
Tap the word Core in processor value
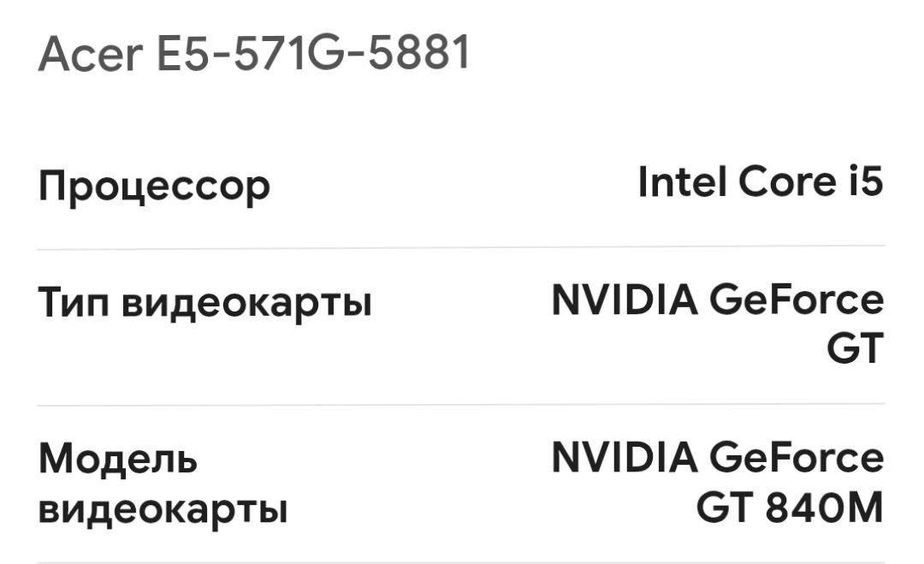[x=779, y=182]
